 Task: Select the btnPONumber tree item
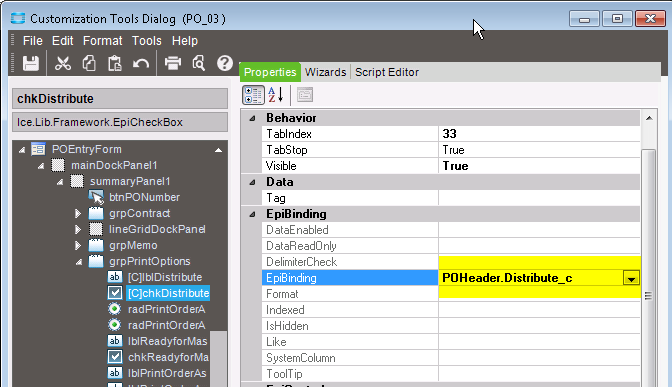click(x=144, y=197)
